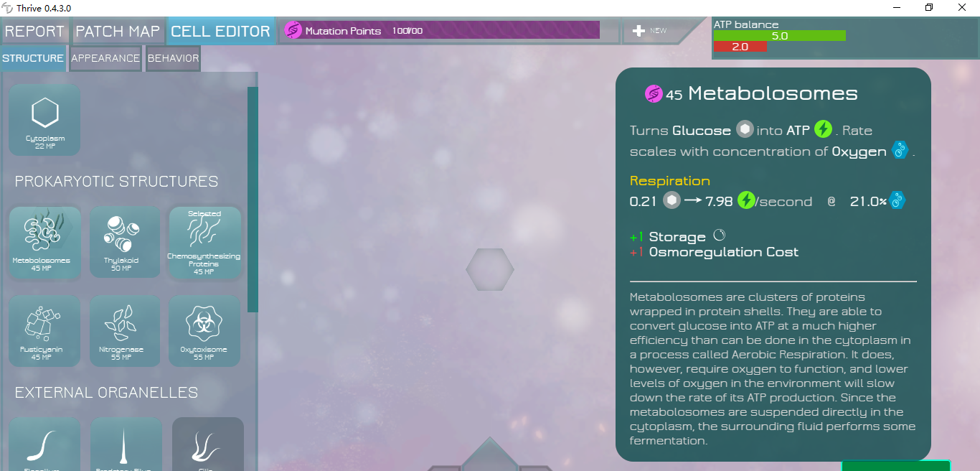Select the Cytoplasm structure

[44, 119]
